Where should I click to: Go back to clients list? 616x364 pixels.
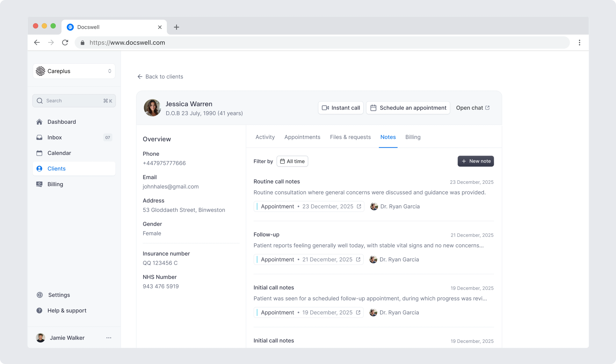pyautogui.click(x=160, y=77)
